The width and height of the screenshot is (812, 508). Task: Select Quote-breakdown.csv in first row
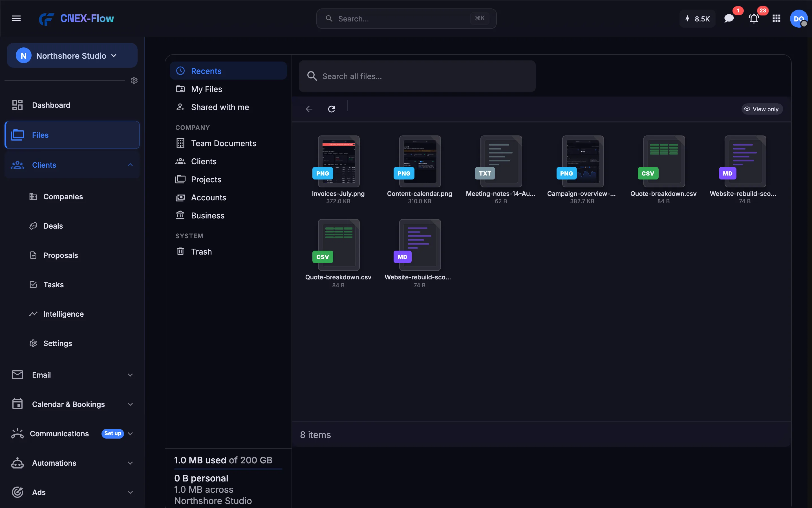pyautogui.click(x=664, y=161)
